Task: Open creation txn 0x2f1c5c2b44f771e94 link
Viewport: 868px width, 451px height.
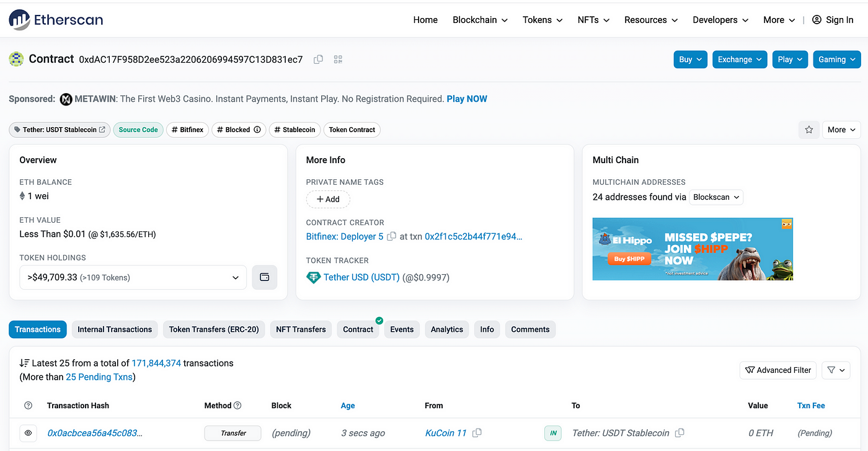Action: pos(474,236)
